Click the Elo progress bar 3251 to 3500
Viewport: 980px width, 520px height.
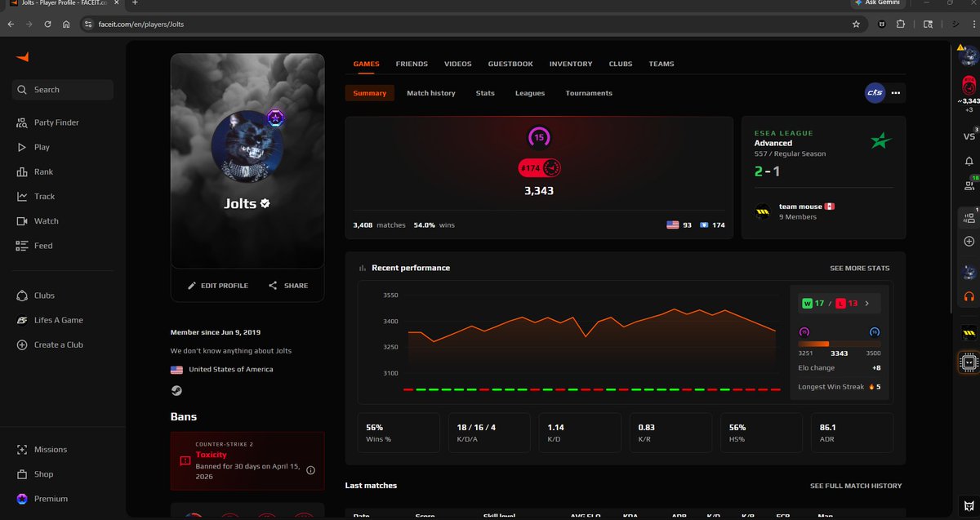tap(839, 344)
